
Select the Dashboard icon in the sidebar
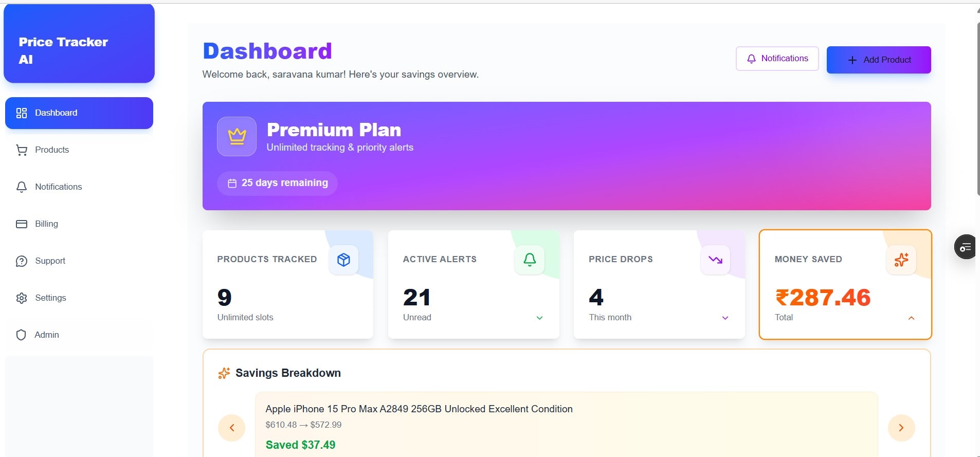click(x=22, y=113)
